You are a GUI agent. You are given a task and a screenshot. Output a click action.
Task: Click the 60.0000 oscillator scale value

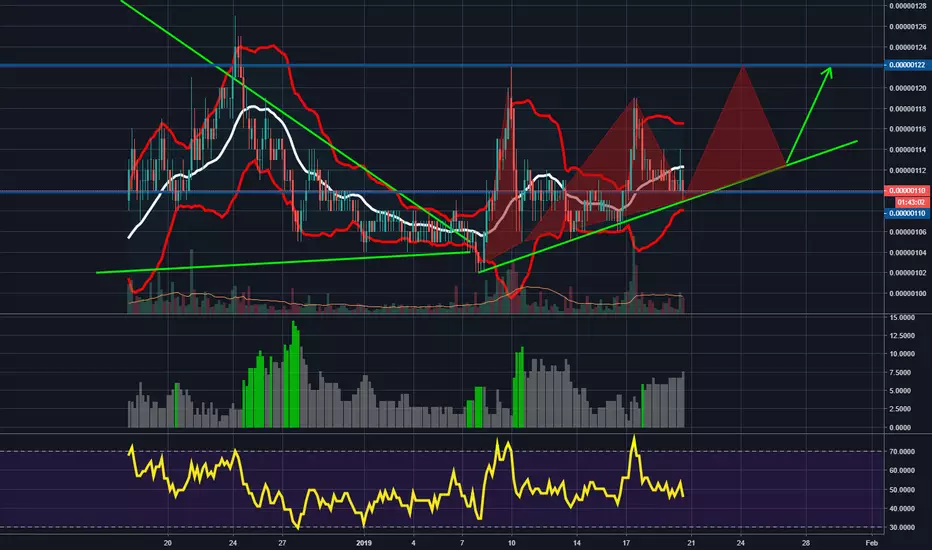pos(902,470)
